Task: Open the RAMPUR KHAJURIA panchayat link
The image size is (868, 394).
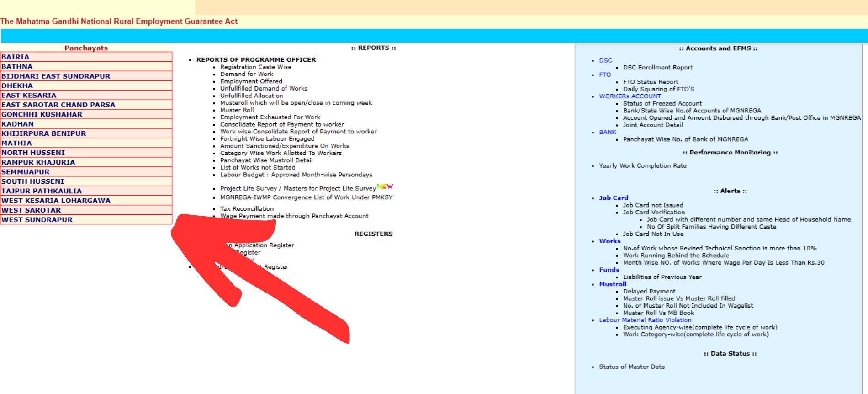Action: (x=38, y=162)
